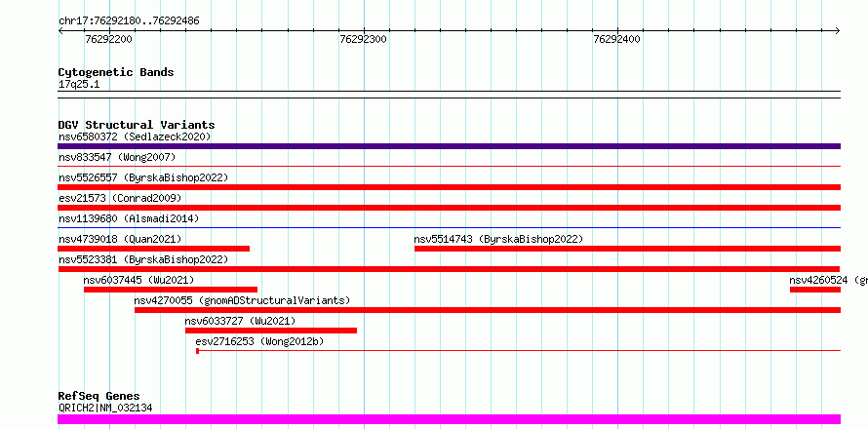Open nsv4739018 (Quan2021) variant label
This screenshot has width=868, height=429.
point(120,239)
